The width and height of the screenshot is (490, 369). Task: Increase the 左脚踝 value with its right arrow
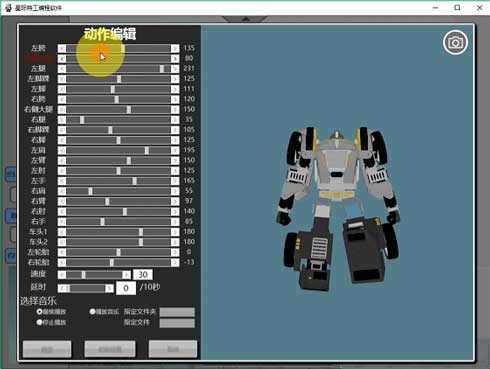click(175, 79)
